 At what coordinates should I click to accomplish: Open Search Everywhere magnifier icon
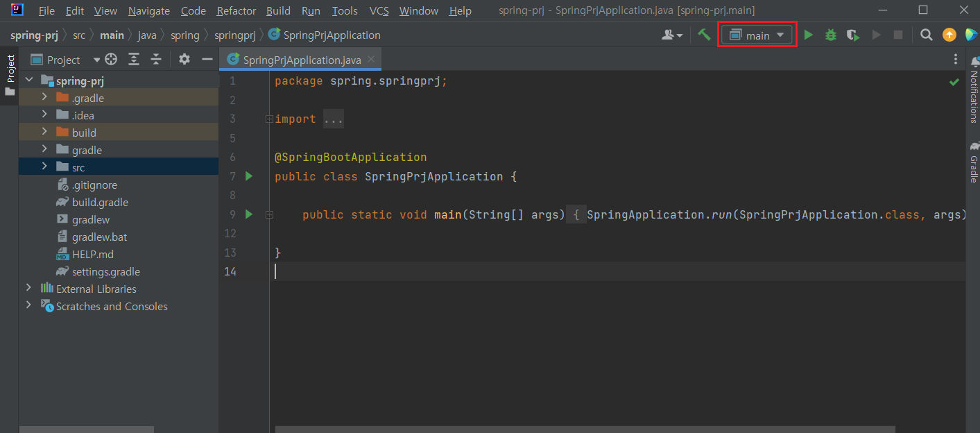click(927, 35)
